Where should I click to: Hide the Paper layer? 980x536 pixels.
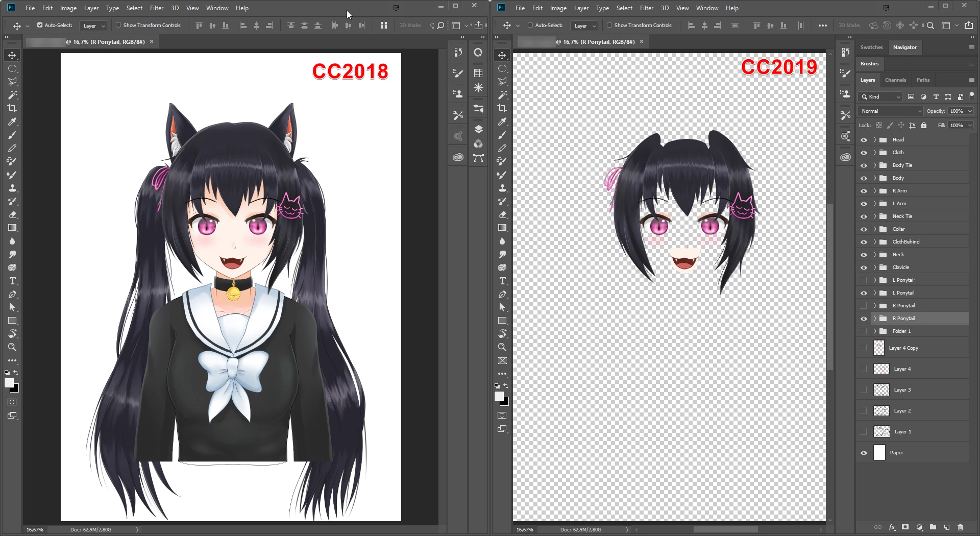[864, 453]
